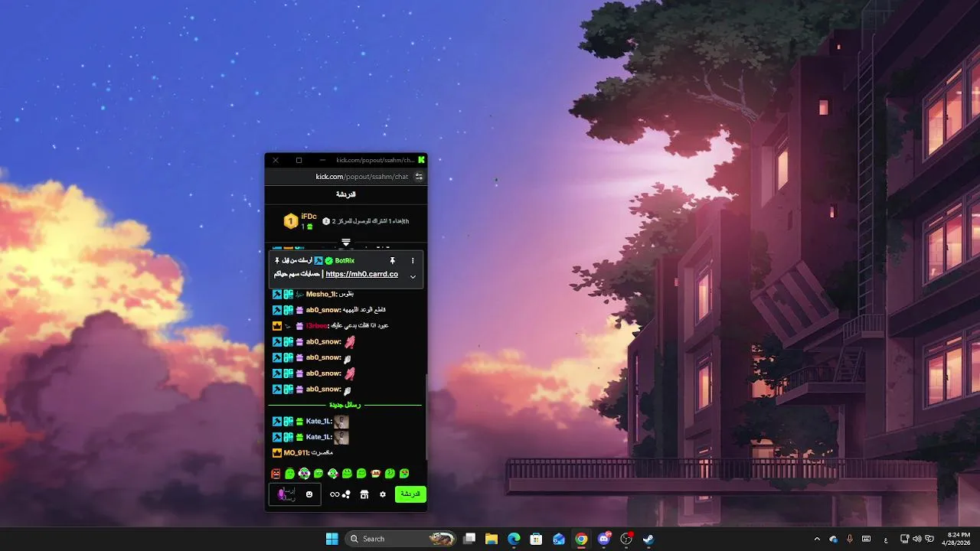Viewport: 980px width, 551px height.
Task: Insert the green emote wearing headphones
Action: 304,474
